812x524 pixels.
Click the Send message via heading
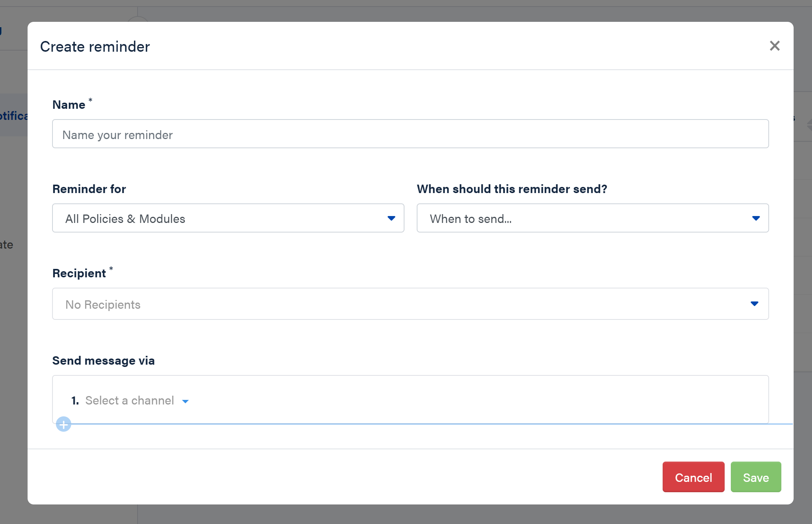click(x=103, y=360)
